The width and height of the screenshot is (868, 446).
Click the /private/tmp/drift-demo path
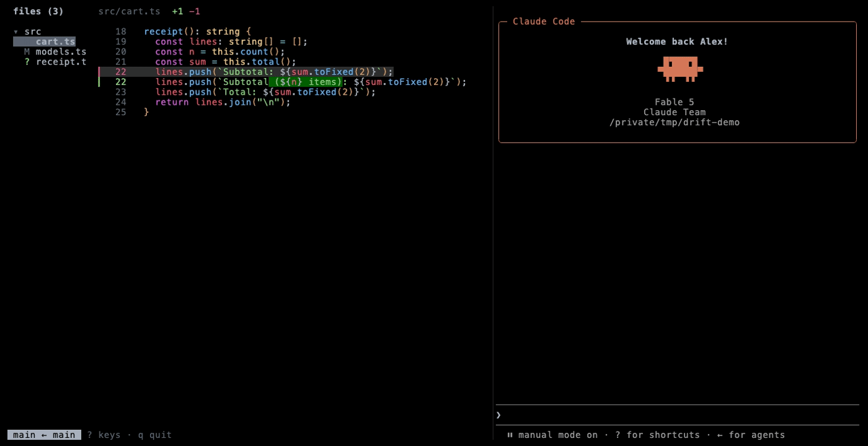675,122
